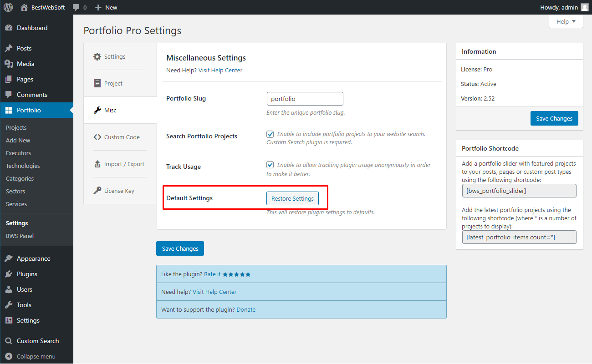Click the Tools wrench icon in sidebar
Screen dimensions: 592x364
click(9, 305)
